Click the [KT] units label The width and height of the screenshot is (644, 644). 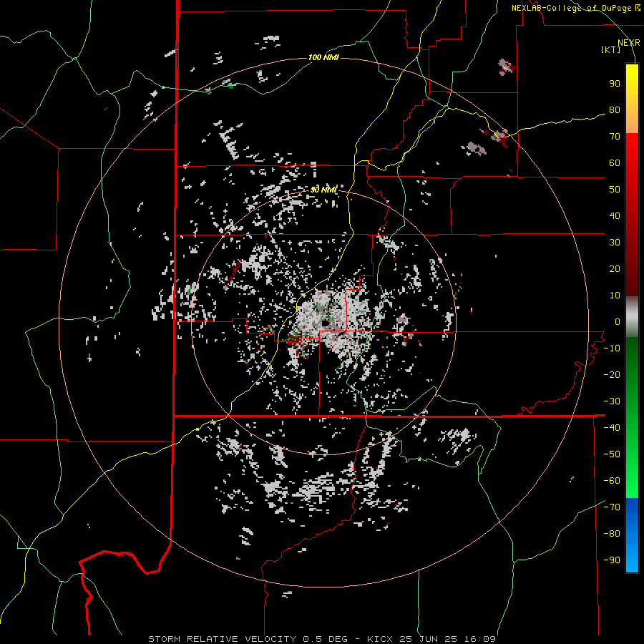click(610, 49)
